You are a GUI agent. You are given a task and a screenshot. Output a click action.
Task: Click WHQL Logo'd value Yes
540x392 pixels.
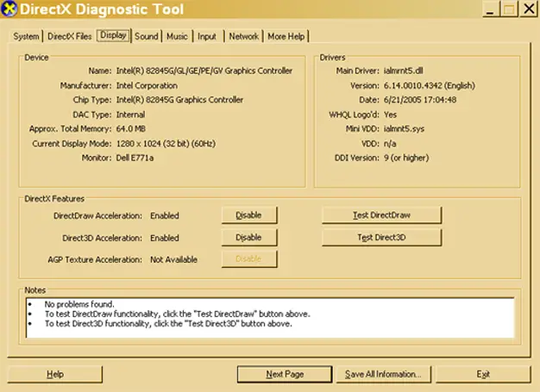pyautogui.click(x=390, y=115)
